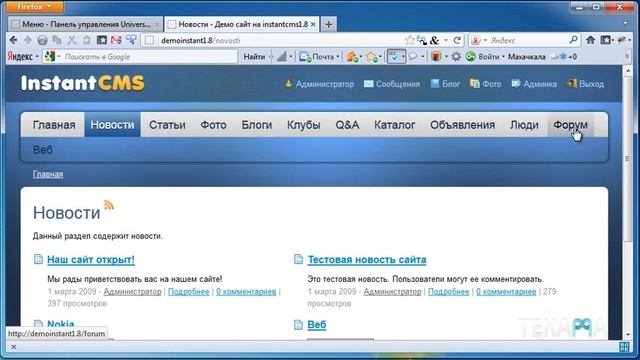Open the list all tabs dropdown arrow
This screenshot has height=360, width=640.
click(x=625, y=24)
